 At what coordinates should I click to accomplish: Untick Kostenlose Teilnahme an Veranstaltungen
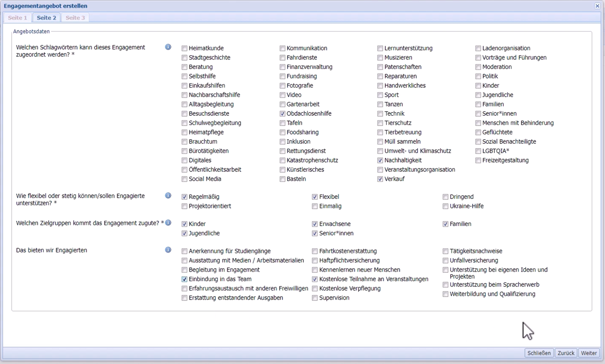click(315, 279)
